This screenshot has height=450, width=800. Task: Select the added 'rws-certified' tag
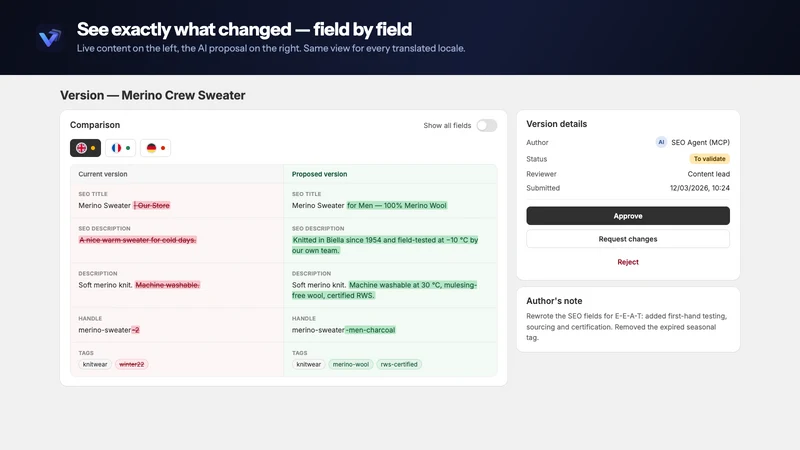pos(399,364)
